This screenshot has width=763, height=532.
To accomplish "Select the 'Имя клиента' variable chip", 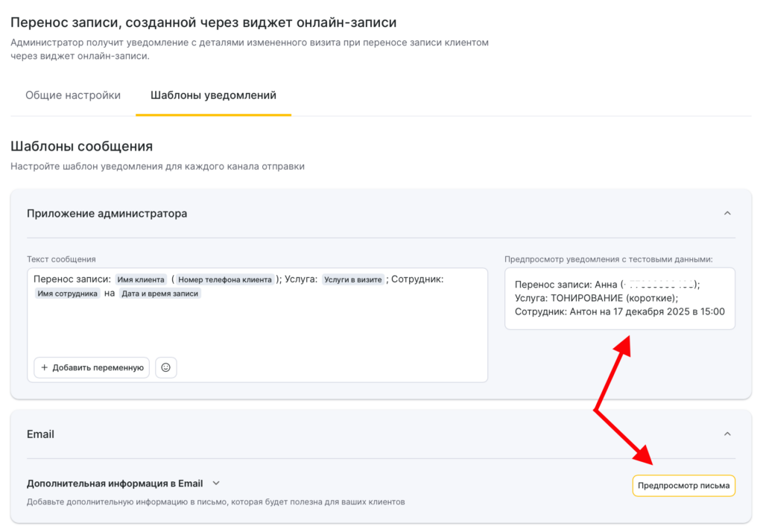I will pyautogui.click(x=141, y=279).
